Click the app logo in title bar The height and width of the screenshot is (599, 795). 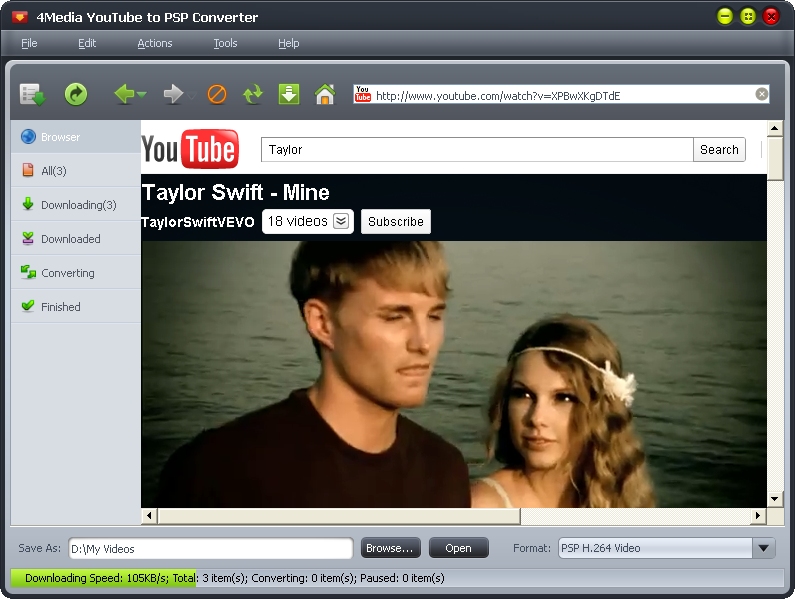tap(20, 18)
